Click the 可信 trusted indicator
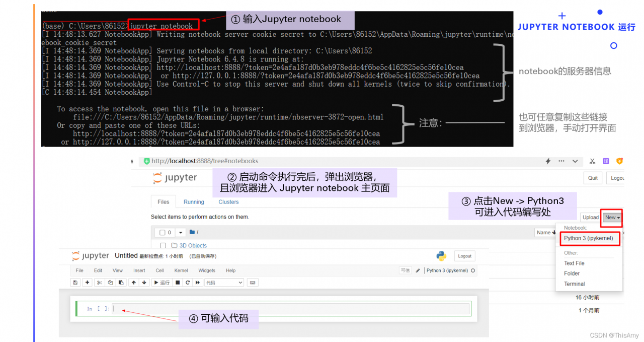The image size is (644, 342). coord(405,270)
